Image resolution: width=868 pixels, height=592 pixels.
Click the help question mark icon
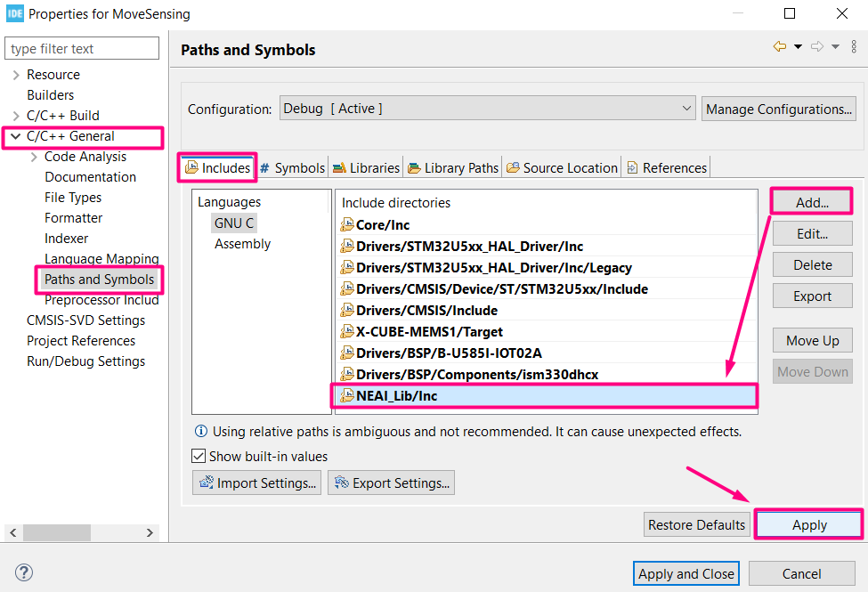[x=24, y=573]
